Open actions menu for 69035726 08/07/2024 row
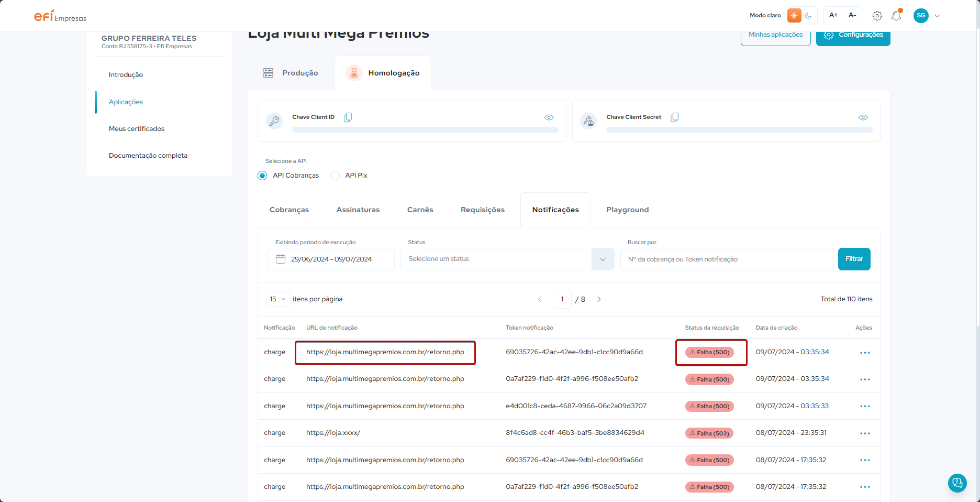 click(x=865, y=460)
